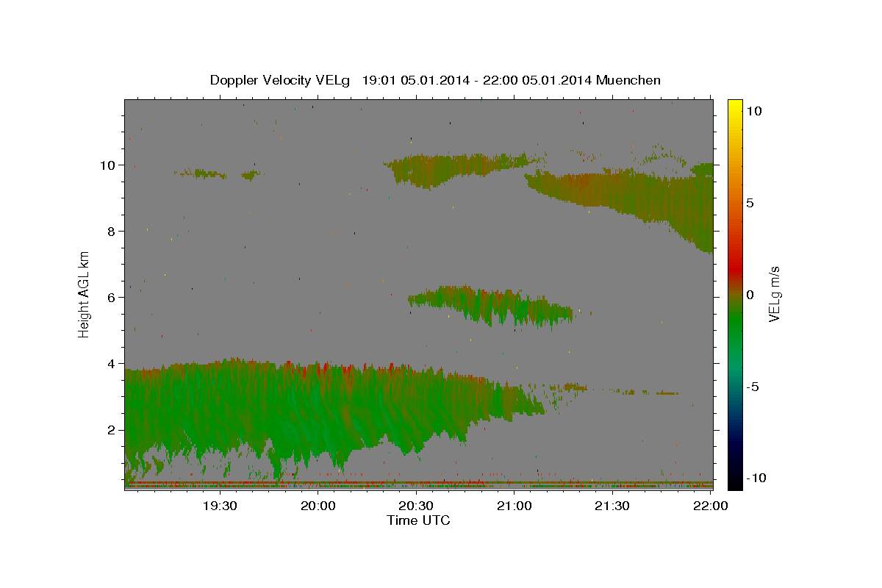This screenshot has width=882, height=588.
Task: Click the '22:00' time tick label
Action: pos(710,506)
